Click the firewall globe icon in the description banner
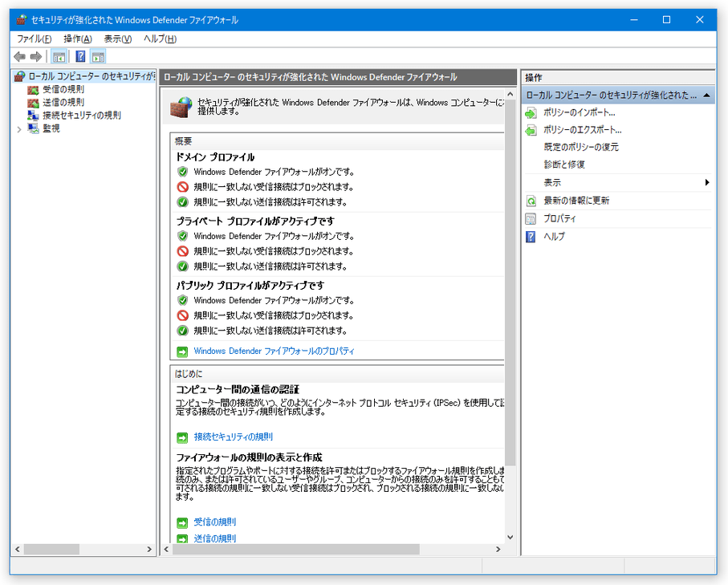Viewport: 728px width, 585px height. click(181, 108)
